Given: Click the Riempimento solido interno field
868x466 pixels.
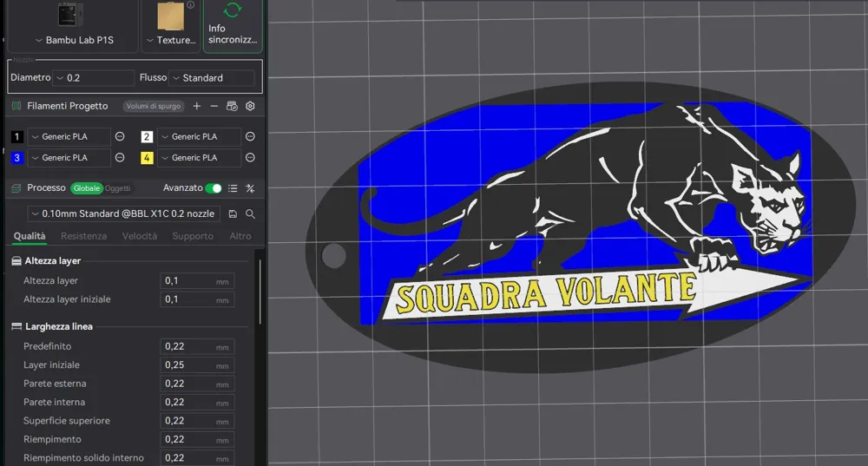Looking at the screenshot, I should [x=197, y=458].
